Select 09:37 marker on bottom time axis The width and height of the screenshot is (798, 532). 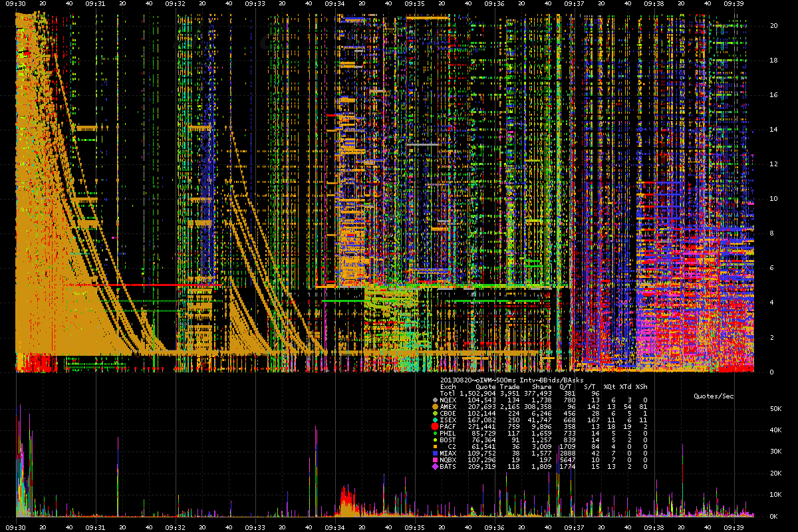pos(574,527)
